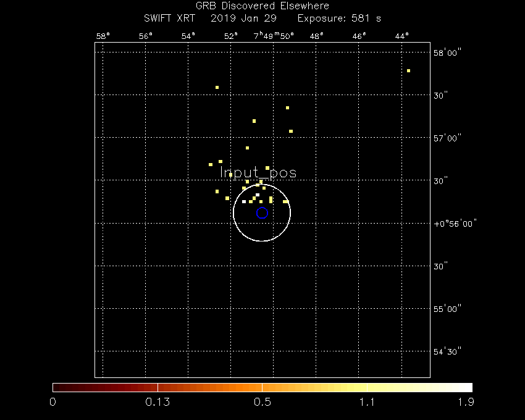The height and width of the screenshot is (420, 525).
Task: Click the 1.1 color bar value
Action: coord(367,403)
